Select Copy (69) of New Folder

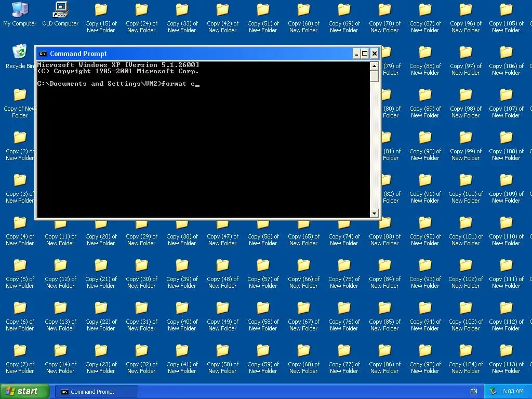(x=344, y=18)
